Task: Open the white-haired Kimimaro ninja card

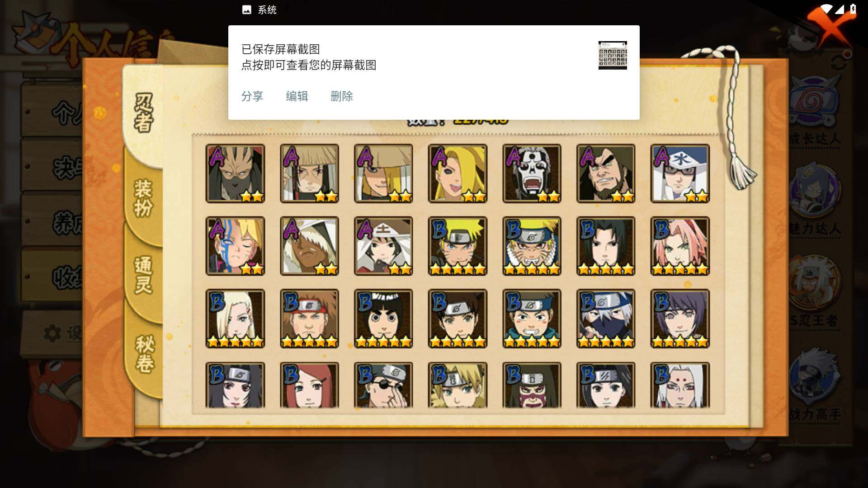Action: tap(680, 385)
